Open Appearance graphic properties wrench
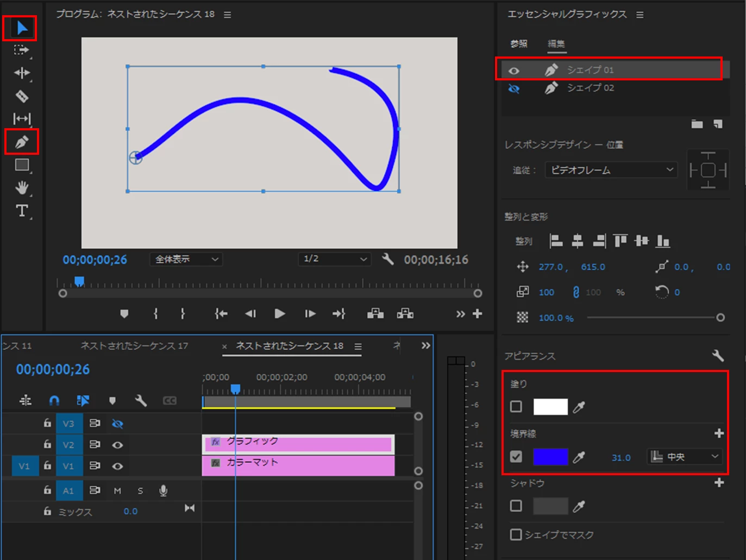The height and width of the screenshot is (560, 746). click(x=718, y=356)
